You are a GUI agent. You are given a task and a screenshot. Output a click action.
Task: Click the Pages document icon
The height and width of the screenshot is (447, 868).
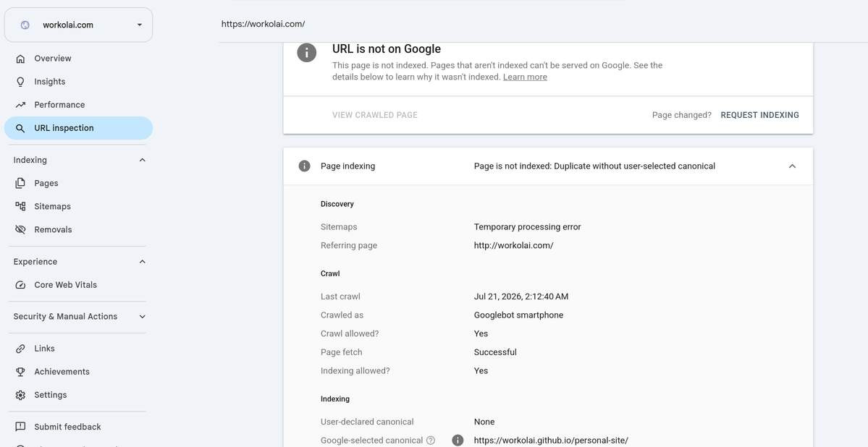pos(20,183)
